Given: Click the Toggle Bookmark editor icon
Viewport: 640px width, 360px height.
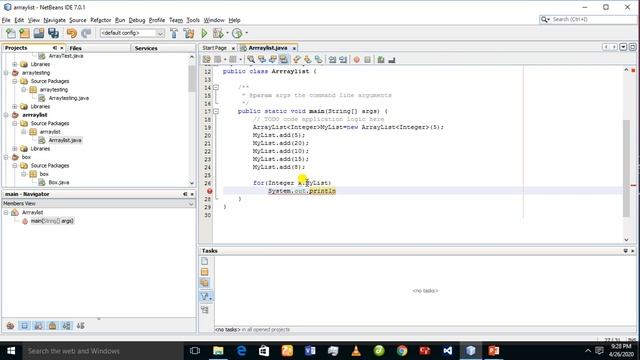Looking at the screenshot, I should point(318,60).
